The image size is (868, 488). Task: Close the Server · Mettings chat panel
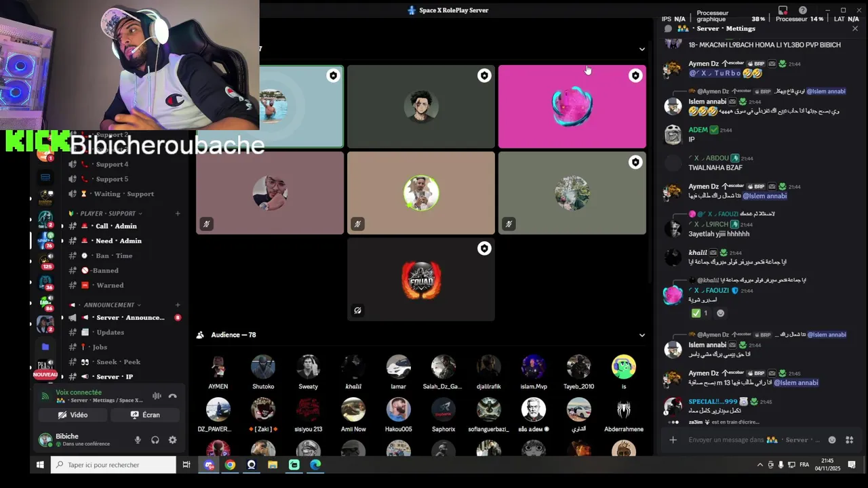pos(854,28)
